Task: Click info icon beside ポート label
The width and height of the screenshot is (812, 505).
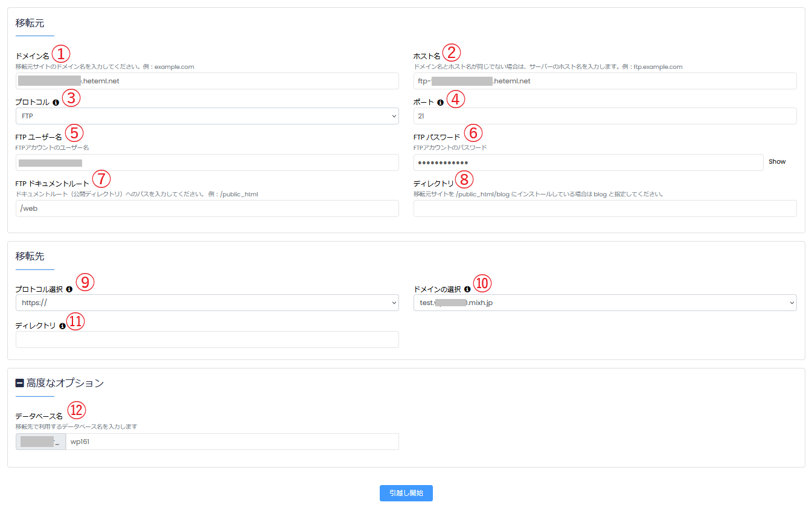Action: (x=440, y=103)
